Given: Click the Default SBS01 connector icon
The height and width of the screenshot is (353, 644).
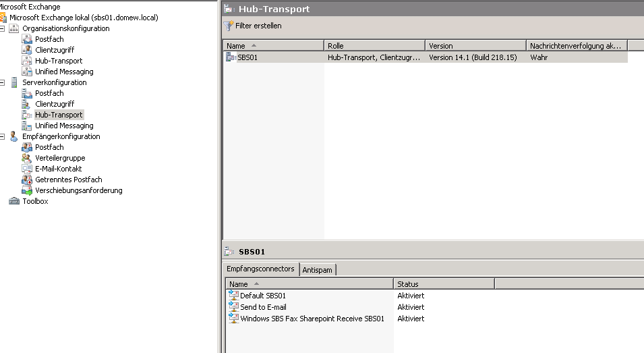Looking at the screenshot, I should pos(234,295).
